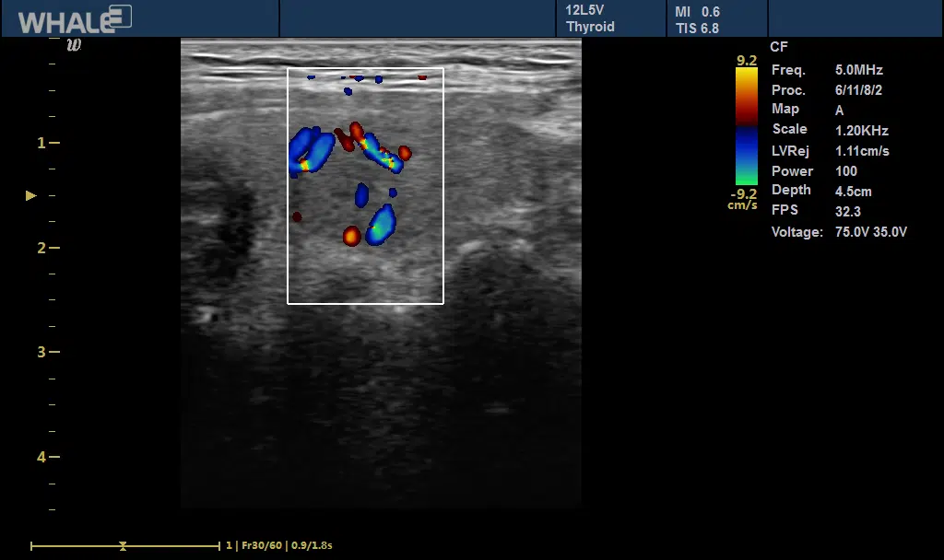Select the Freq. 5.0MHz parameter
Screen dimensions: 944x560
(827, 70)
